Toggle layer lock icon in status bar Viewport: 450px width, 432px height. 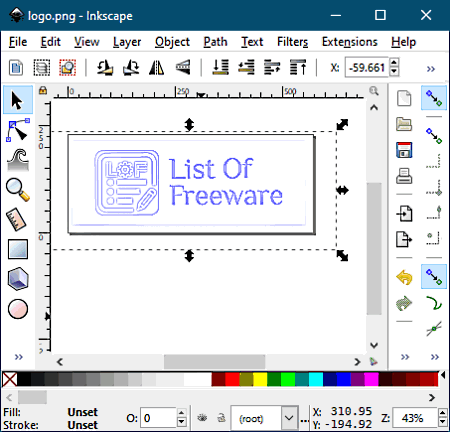point(221,418)
